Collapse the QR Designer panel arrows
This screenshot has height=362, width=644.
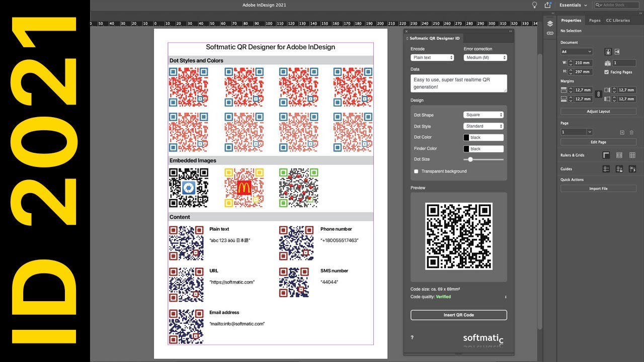(x=510, y=31)
